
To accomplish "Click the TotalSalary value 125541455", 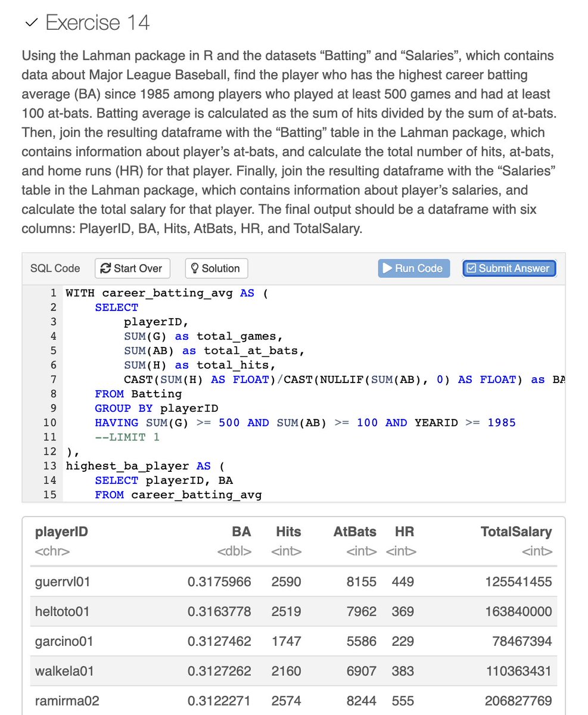I will click(x=518, y=582).
